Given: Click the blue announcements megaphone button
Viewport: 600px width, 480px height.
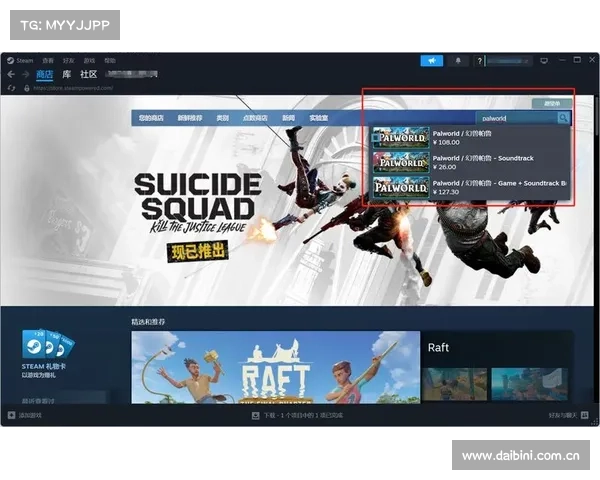Looking at the screenshot, I should (432, 60).
